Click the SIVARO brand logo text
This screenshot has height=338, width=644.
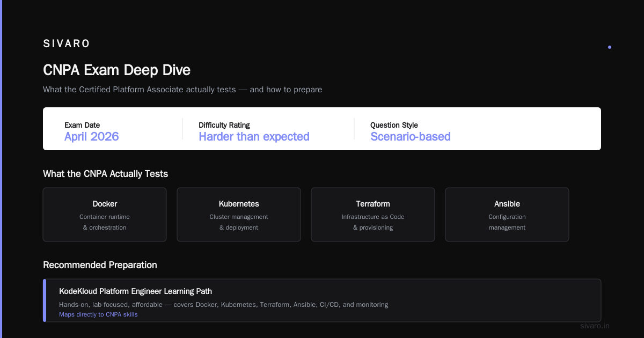[x=67, y=43]
